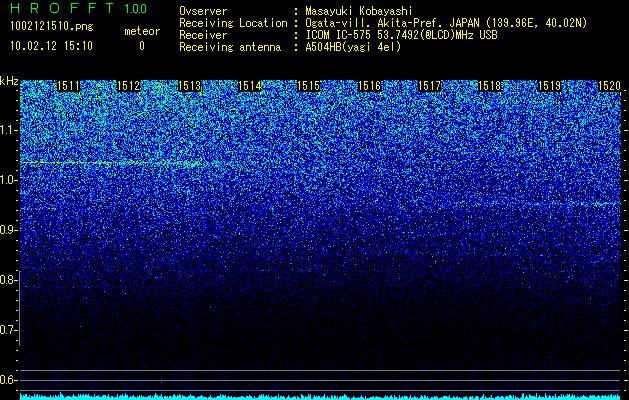Screen dimensions: 629x400
Task: Click the 1517 time marker label
Action: click(x=429, y=86)
